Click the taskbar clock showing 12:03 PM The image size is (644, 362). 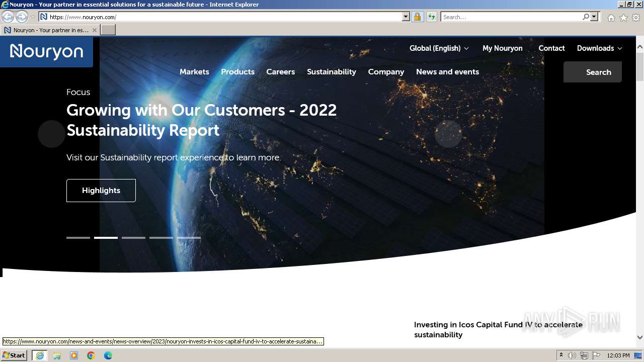pos(618,355)
